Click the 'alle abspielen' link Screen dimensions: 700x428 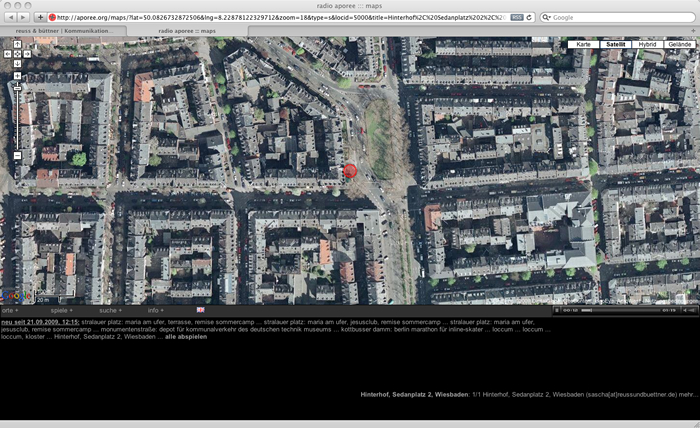coord(186,337)
